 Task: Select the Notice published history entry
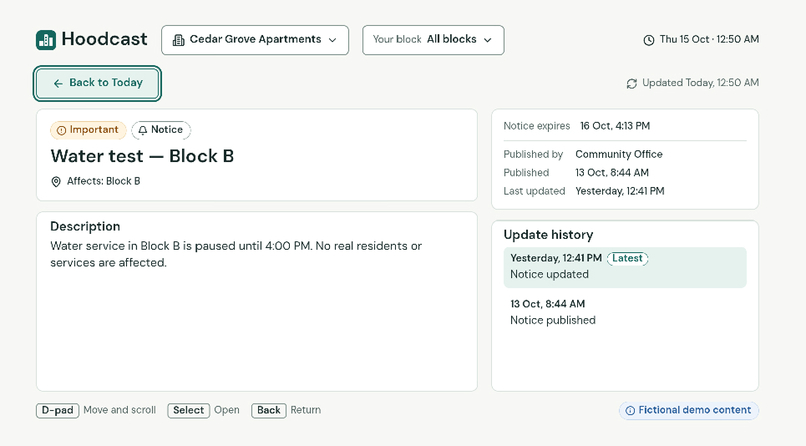point(625,312)
